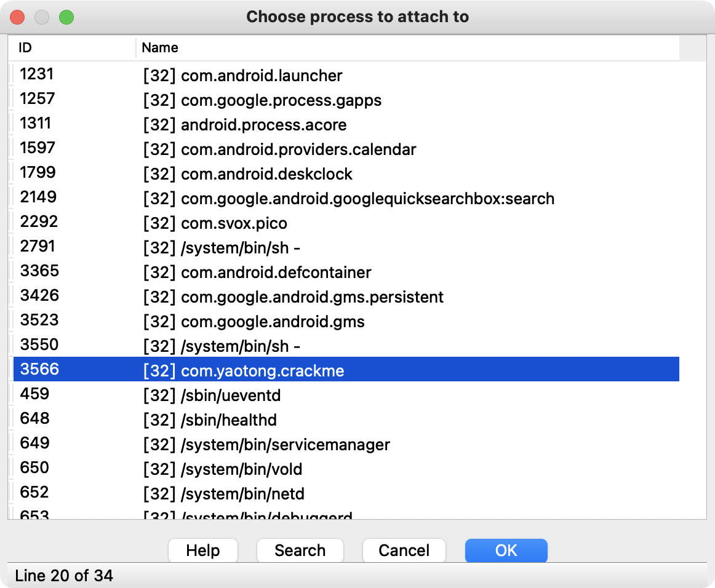Screen dimensions: 715x588
Task: Select the com.android.launcher process
Action: (x=262, y=76)
